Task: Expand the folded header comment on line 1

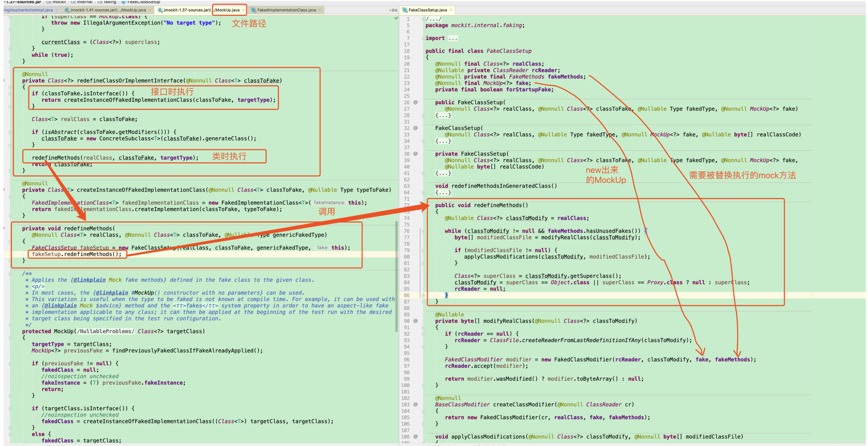Action: coord(423,19)
